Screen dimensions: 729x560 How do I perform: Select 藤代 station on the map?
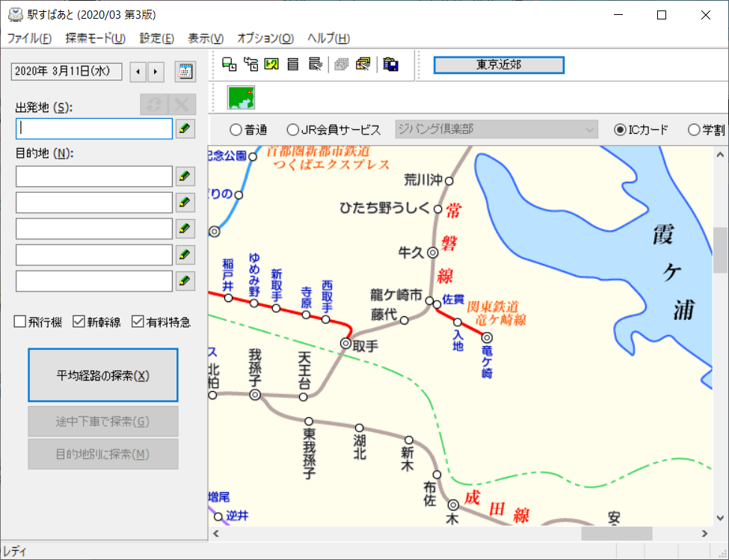pyautogui.click(x=404, y=320)
